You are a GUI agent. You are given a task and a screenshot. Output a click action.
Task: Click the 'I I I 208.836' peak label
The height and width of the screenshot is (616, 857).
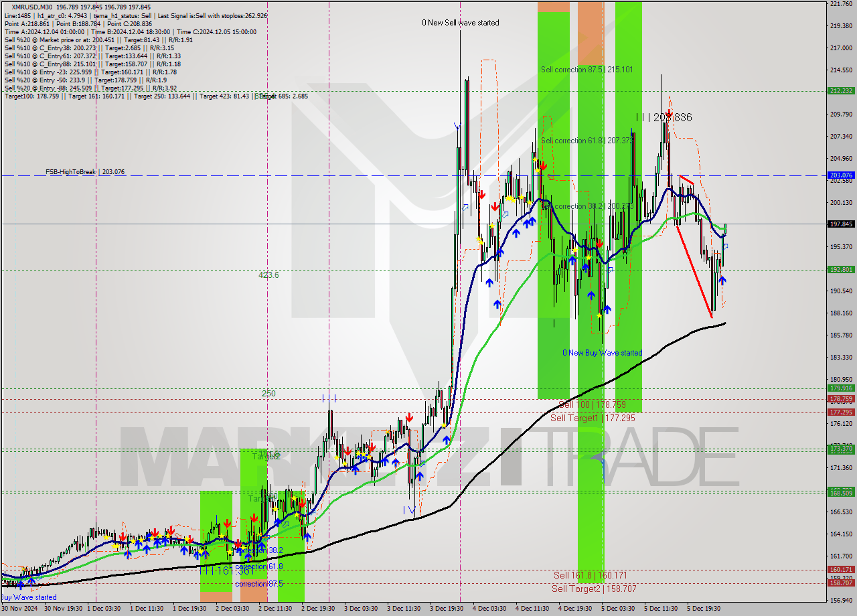(x=664, y=117)
